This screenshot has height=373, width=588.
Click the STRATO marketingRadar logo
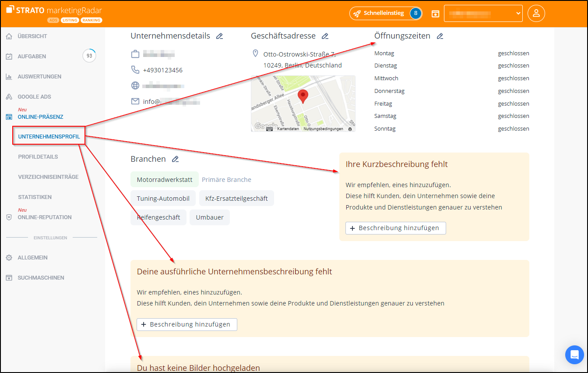point(55,11)
